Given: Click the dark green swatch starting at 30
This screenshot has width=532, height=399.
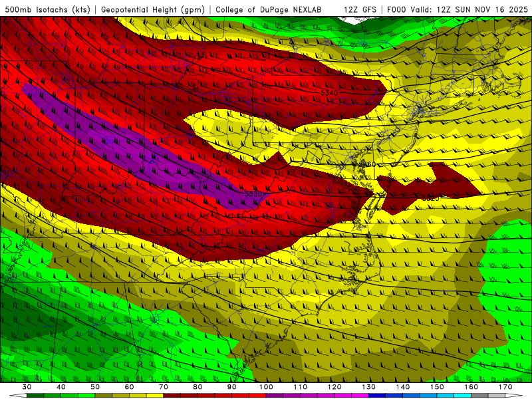Looking at the screenshot, I should 35,396.
